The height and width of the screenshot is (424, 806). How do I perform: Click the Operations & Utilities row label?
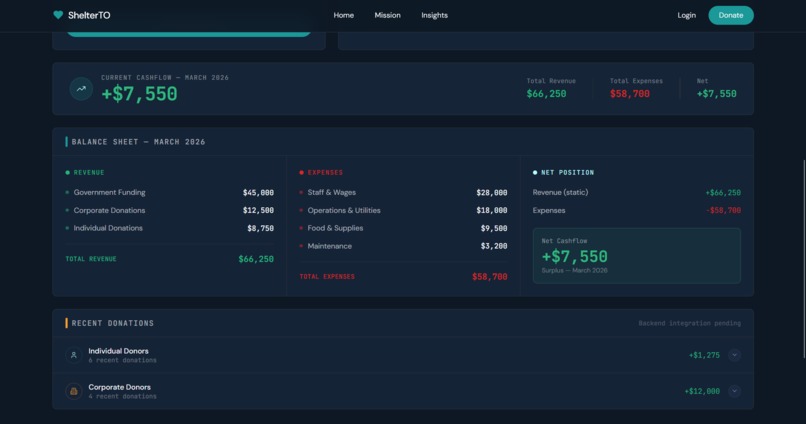[344, 211]
